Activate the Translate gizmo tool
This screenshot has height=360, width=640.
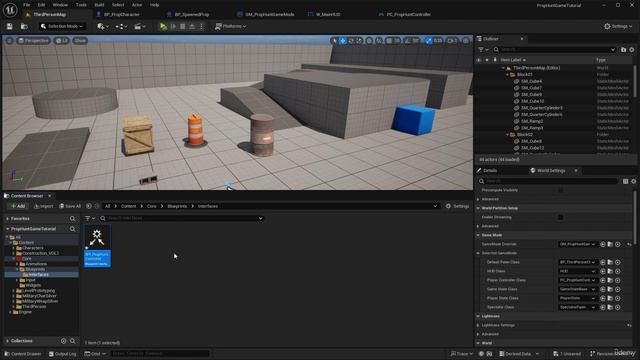coord(343,41)
